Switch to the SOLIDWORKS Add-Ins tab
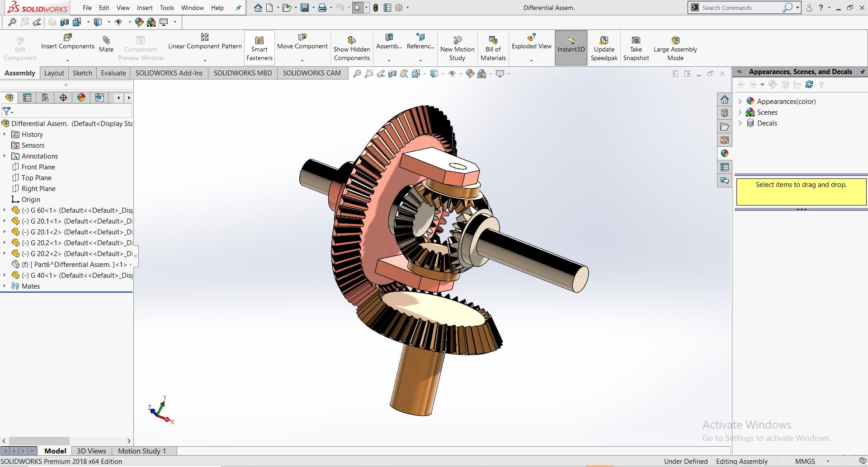 click(169, 73)
